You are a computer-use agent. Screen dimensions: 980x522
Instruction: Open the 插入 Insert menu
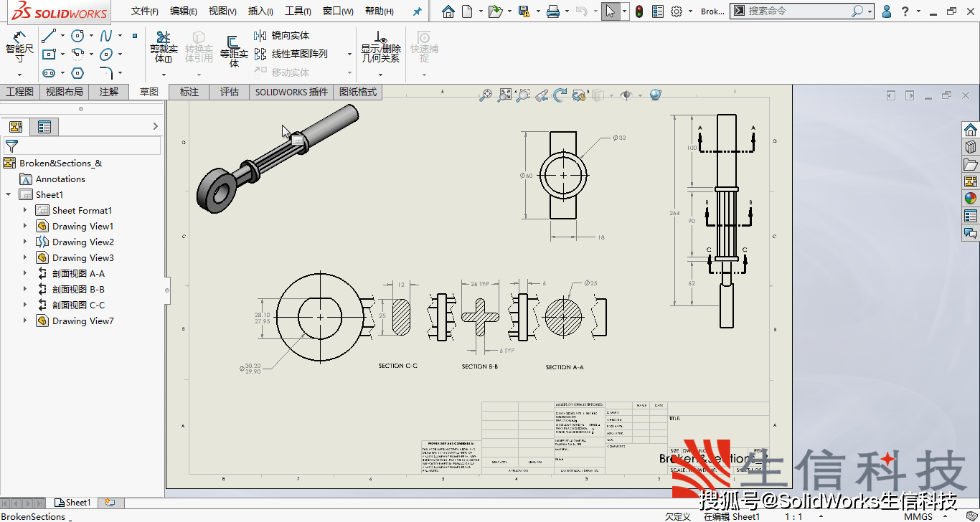coord(260,11)
